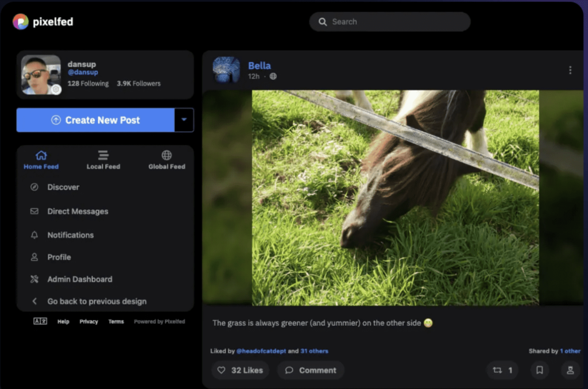Open dansup's profile avatar

(41, 75)
